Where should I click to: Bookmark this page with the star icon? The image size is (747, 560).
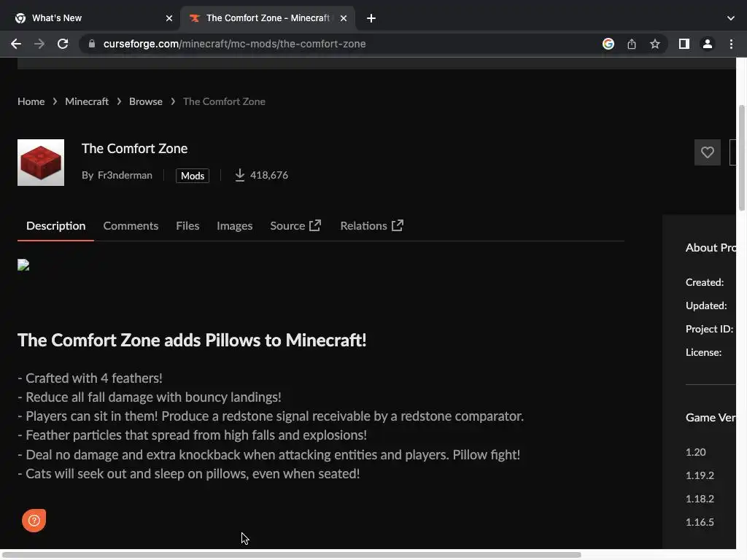coord(655,44)
